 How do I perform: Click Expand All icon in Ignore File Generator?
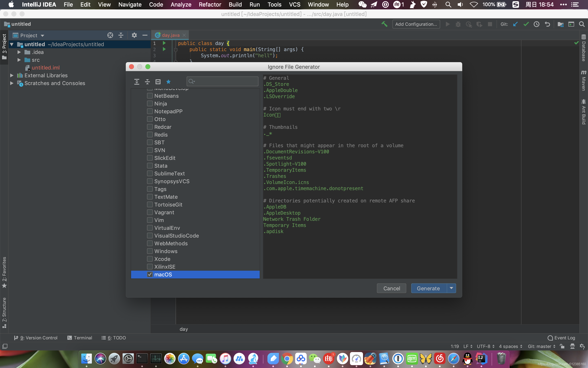[x=137, y=82]
